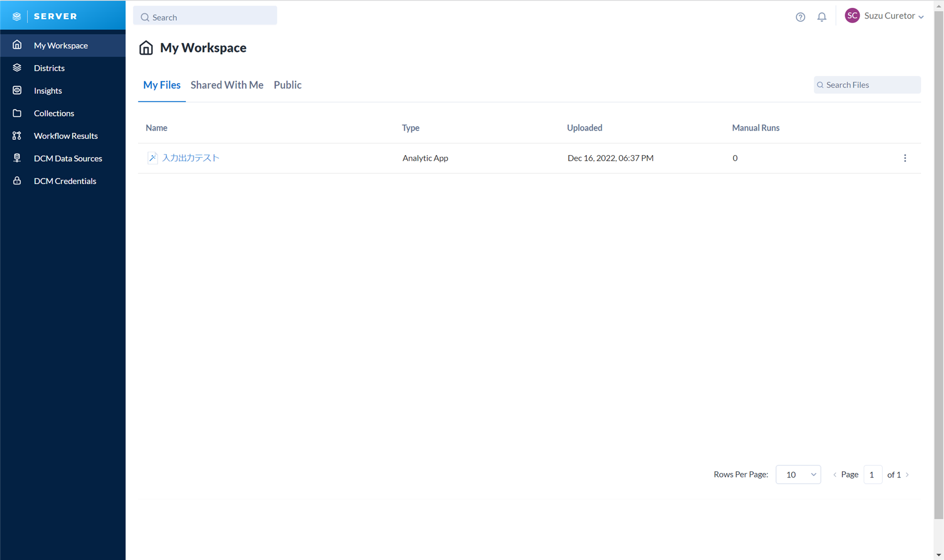The height and width of the screenshot is (560, 944).
Task: Open the Public files tab
Action: (287, 85)
